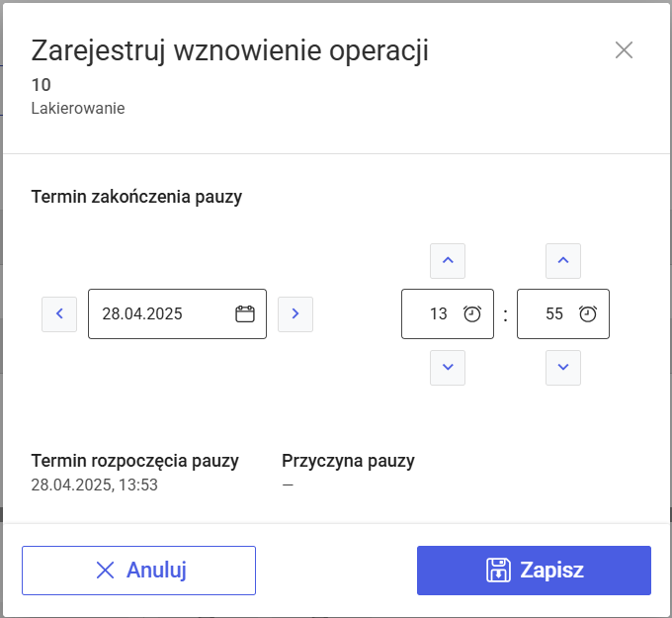Viewport: 672px width, 618px height.
Task: Click the clock icon in minutes field
Action: coord(588,314)
